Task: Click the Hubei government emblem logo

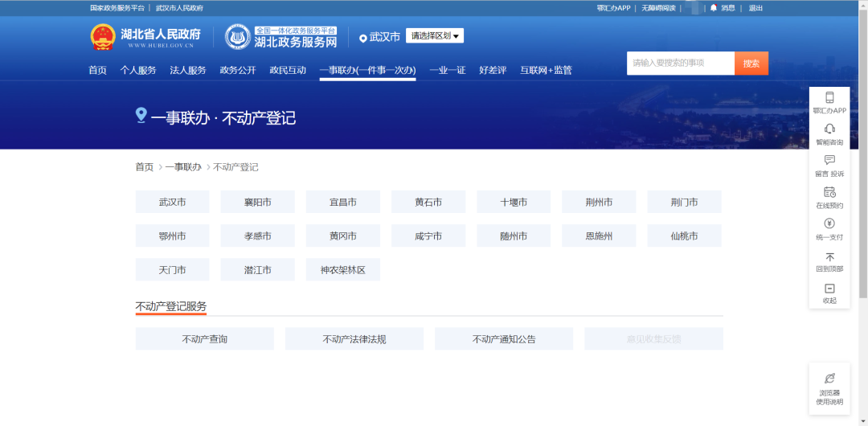Action: (x=102, y=37)
